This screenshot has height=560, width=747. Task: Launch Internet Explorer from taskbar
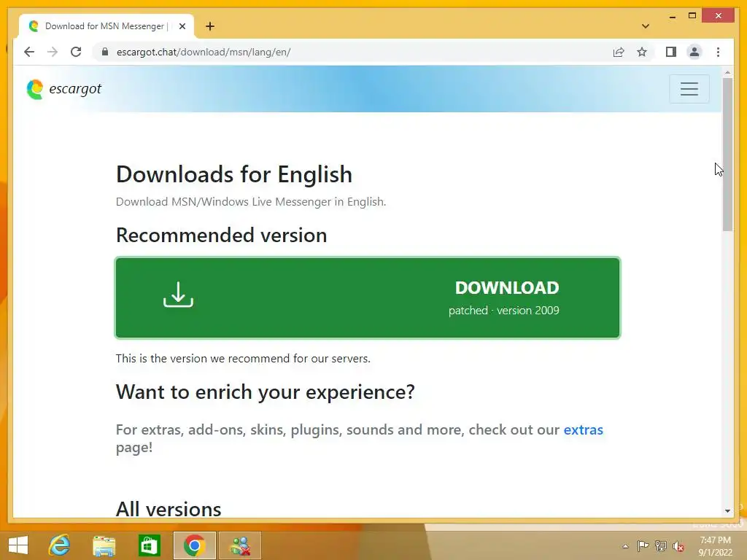pyautogui.click(x=60, y=545)
